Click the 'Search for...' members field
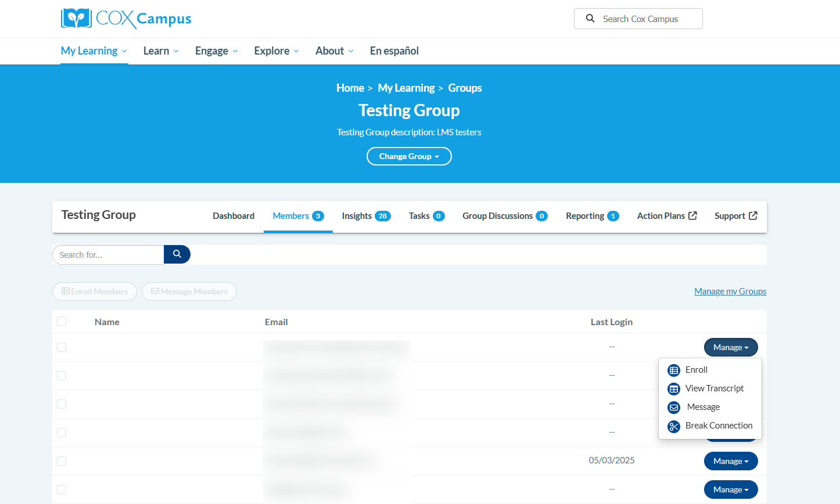840x504 pixels. [x=108, y=255]
